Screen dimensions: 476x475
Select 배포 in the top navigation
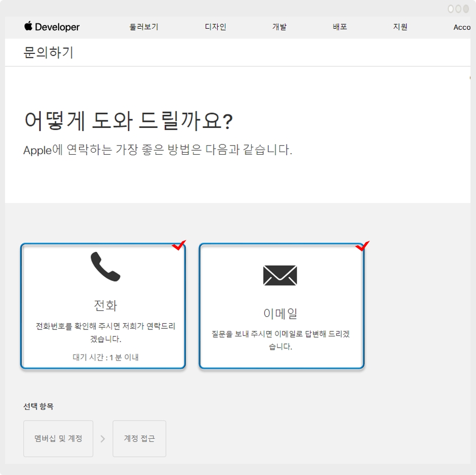tap(340, 27)
